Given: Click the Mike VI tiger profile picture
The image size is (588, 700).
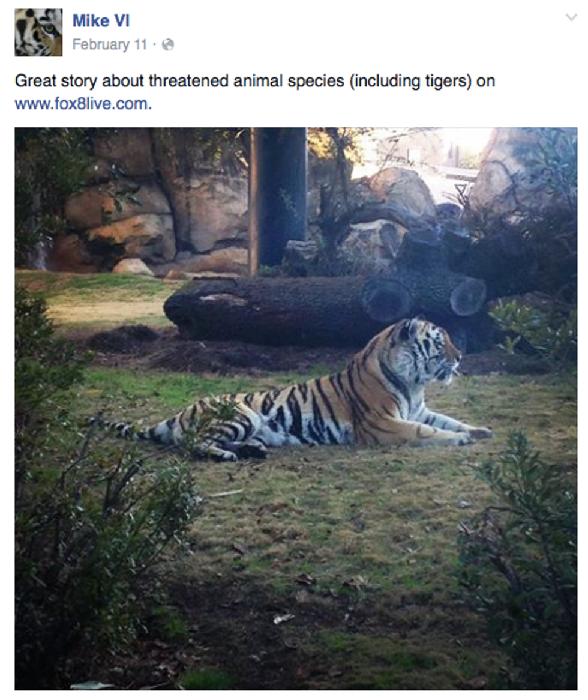Looking at the screenshot, I should [38, 32].
